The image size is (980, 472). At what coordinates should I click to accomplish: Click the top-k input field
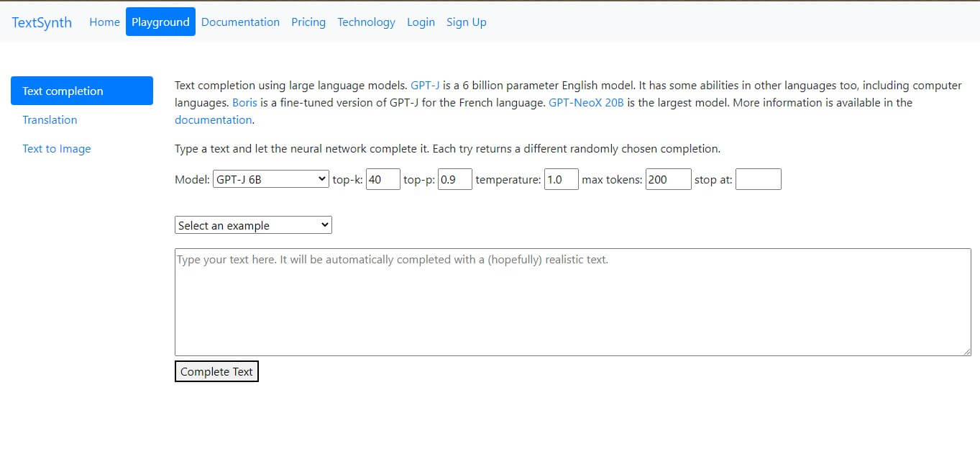383,179
